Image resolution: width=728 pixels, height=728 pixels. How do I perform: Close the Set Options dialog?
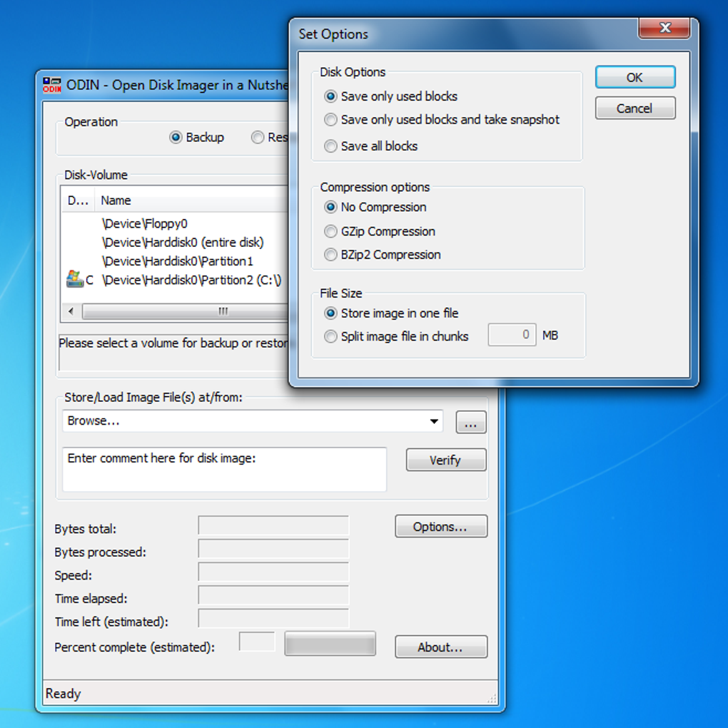coord(664,29)
